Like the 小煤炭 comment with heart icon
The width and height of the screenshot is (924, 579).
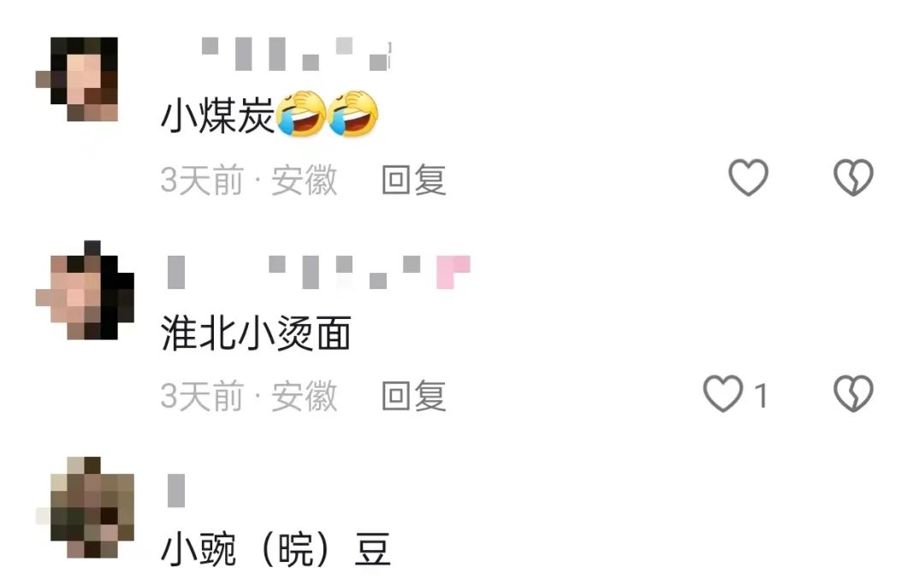pyautogui.click(x=749, y=177)
